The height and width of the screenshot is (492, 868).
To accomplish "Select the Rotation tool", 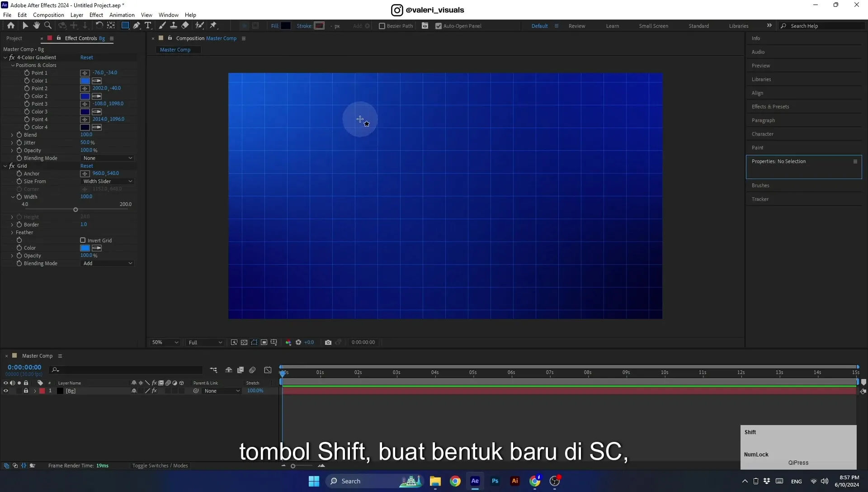I will click(99, 26).
